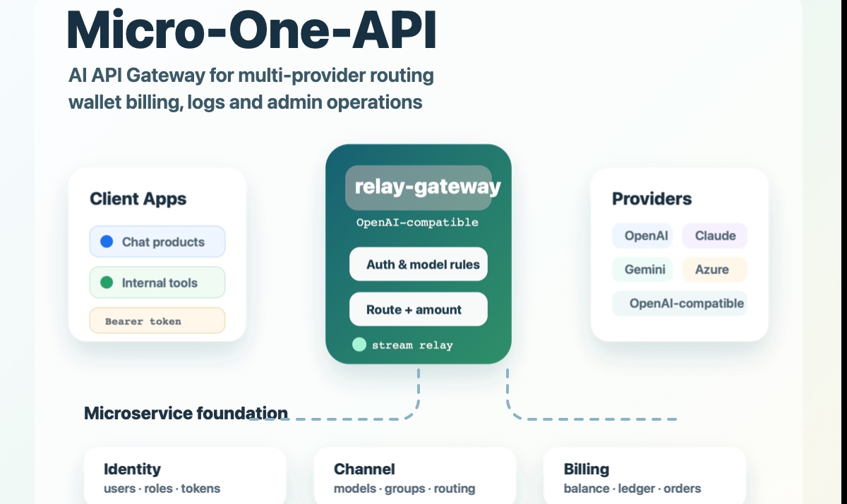Open the relay-gateway header badge
This screenshot has width=847, height=504.
click(419, 188)
